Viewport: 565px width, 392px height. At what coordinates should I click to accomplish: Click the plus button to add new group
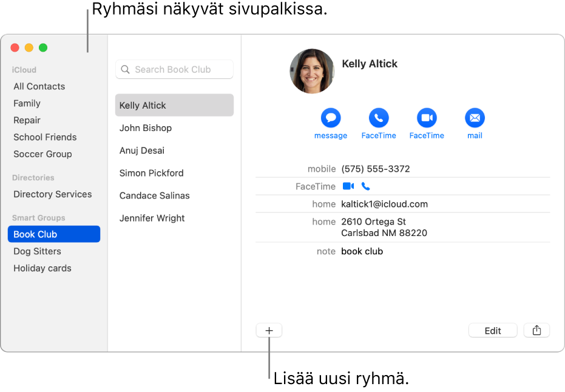pos(269,330)
